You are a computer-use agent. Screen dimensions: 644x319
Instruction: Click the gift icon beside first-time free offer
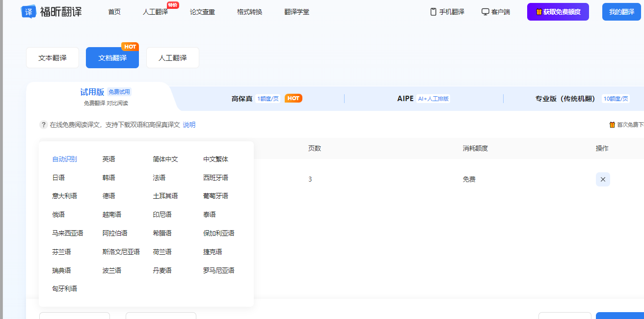(x=612, y=125)
